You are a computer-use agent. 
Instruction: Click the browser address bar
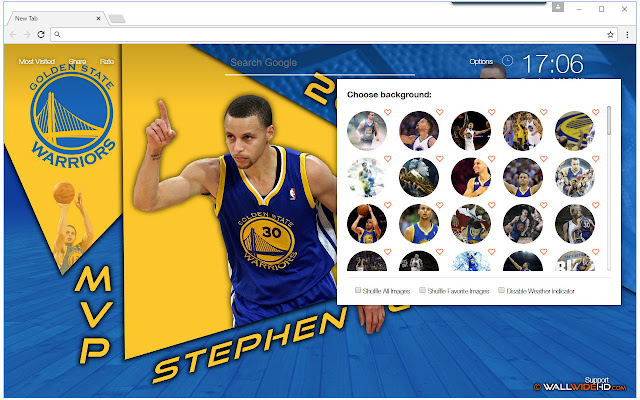pos(333,35)
